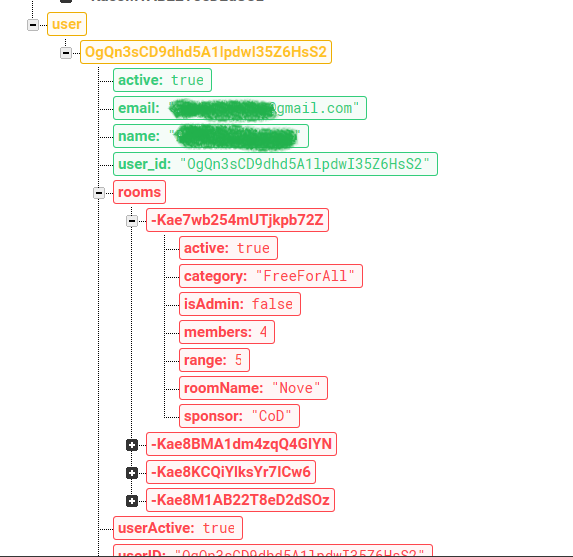Collapse the rooms node
Screen dimensions: 573x557
[x=99, y=193]
